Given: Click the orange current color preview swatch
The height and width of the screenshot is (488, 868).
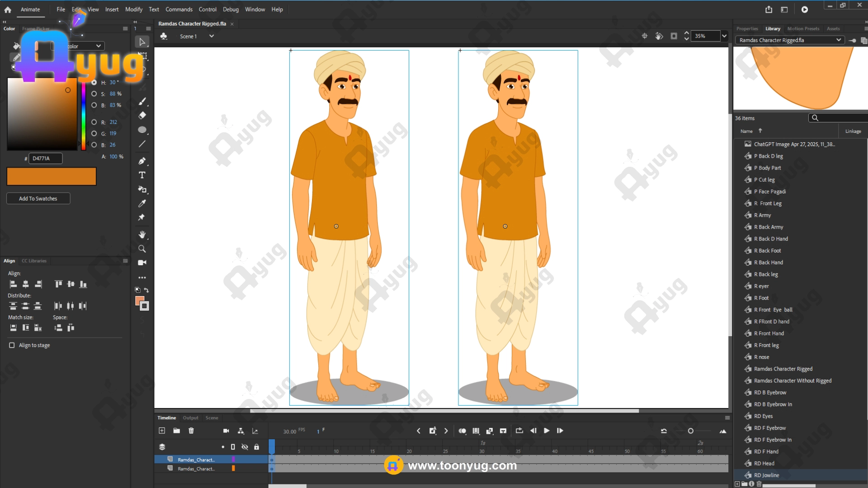Looking at the screenshot, I should click(x=52, y=176).
